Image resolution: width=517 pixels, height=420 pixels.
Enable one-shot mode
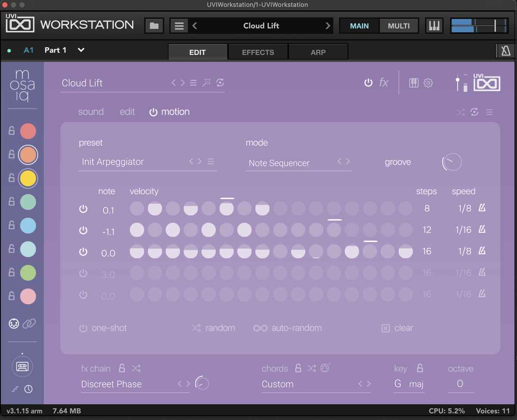click(x=103, y=328)
